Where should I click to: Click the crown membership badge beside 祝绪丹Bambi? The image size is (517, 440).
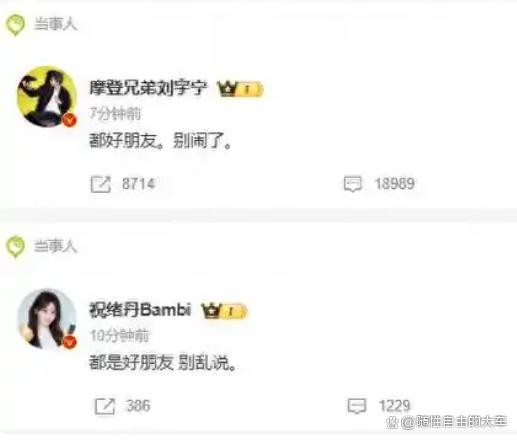224,311
